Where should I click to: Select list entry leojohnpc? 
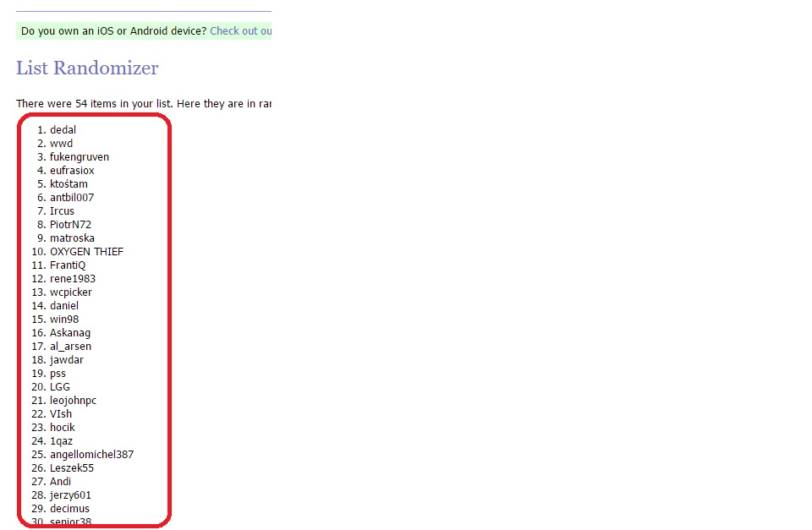coord(73,400)
